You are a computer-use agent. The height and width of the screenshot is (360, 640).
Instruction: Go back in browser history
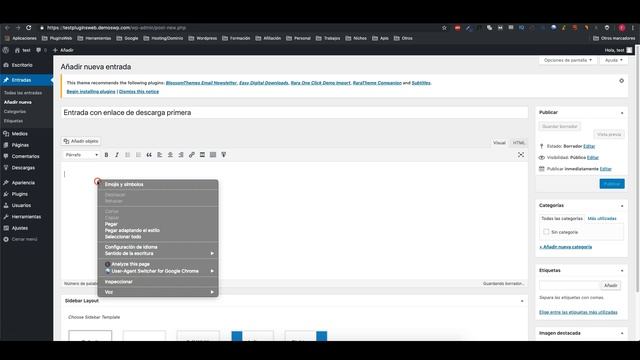[7, 28]
